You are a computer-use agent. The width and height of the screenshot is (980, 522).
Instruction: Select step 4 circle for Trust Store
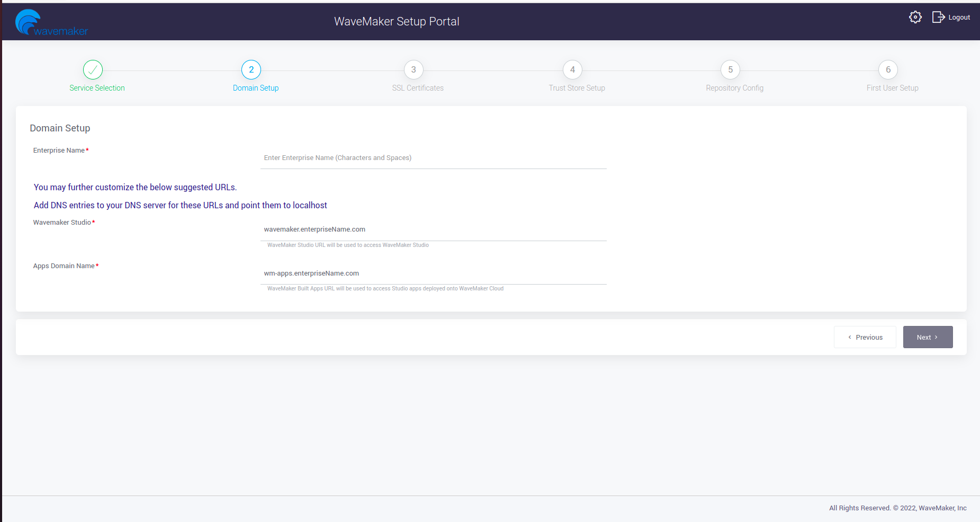(572, 69)
